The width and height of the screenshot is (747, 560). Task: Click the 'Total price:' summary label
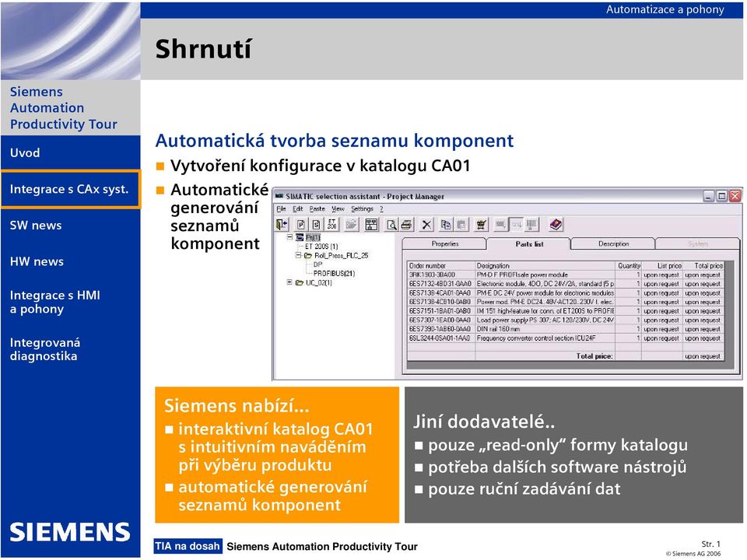[594, 356]
